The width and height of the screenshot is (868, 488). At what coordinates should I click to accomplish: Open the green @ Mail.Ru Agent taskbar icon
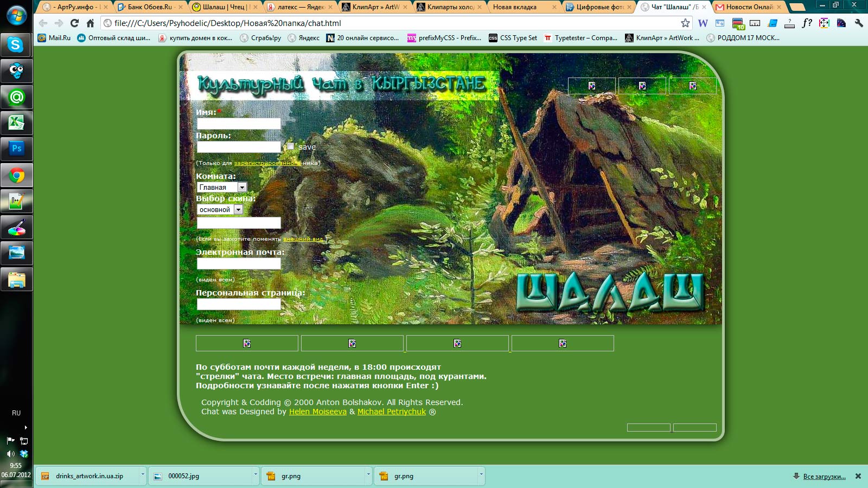click(x=16, y=98)
